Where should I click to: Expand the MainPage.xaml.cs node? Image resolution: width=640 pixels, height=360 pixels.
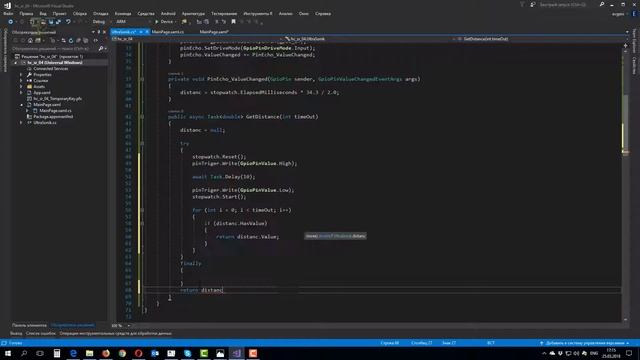click(27, 111)
